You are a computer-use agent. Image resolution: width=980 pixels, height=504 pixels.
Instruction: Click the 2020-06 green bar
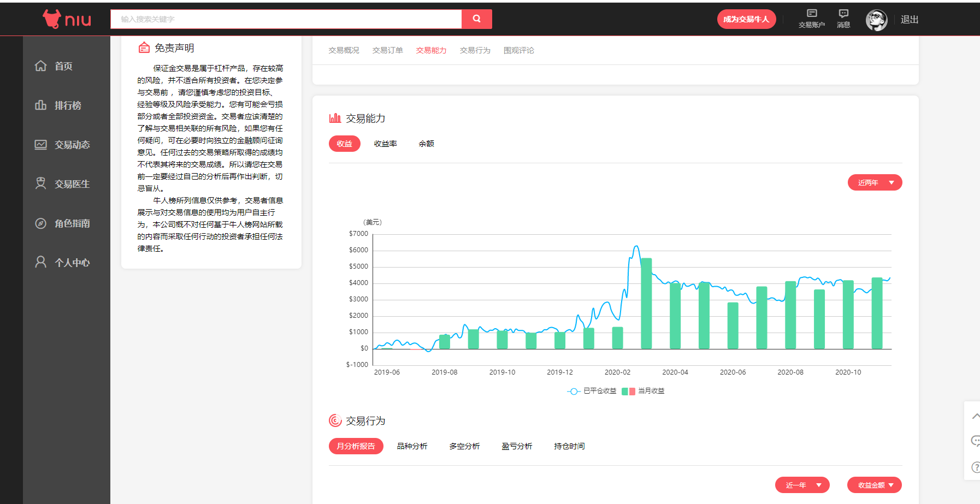[733, 325]
